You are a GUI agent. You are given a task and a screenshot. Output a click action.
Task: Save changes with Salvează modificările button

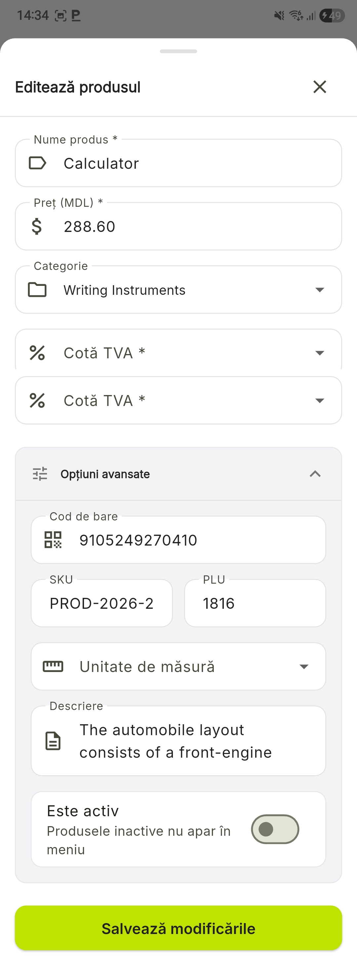click(x=178, y=929)
